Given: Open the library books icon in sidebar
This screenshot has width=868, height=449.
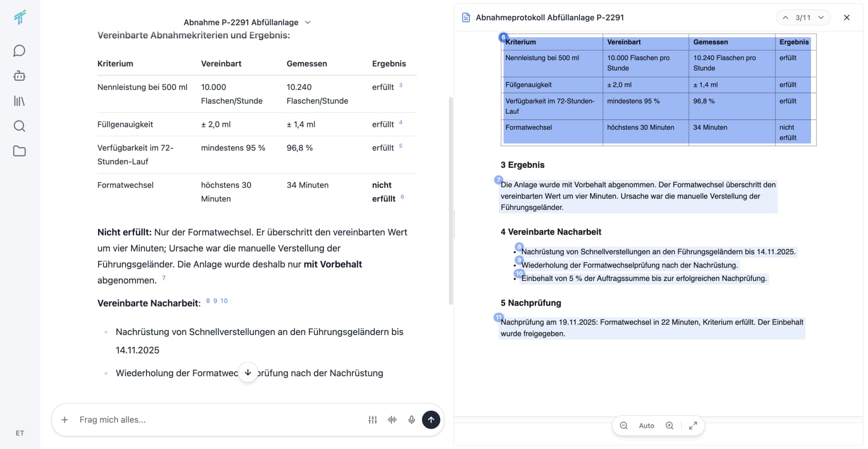Looking at the screenshot, I should tap(19, 101).
